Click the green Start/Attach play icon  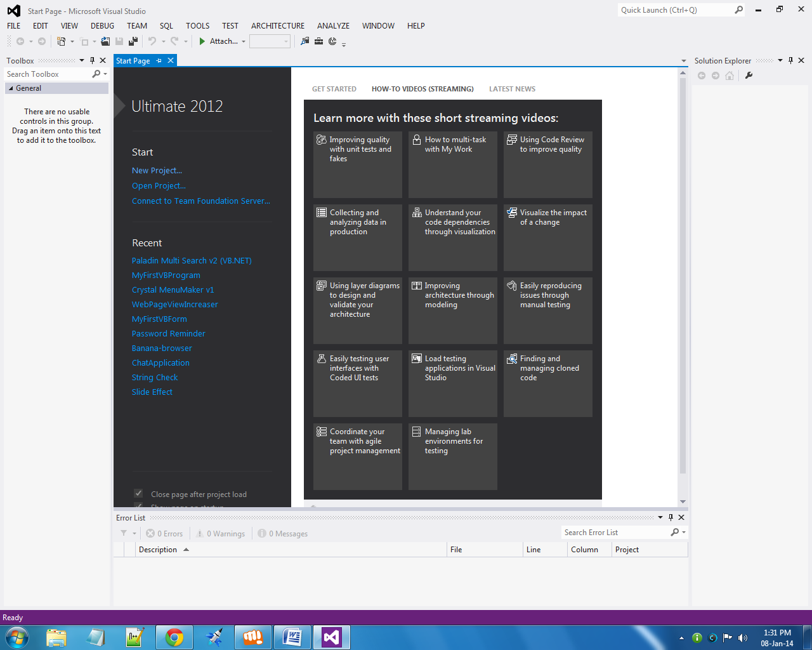coord(202,41)
